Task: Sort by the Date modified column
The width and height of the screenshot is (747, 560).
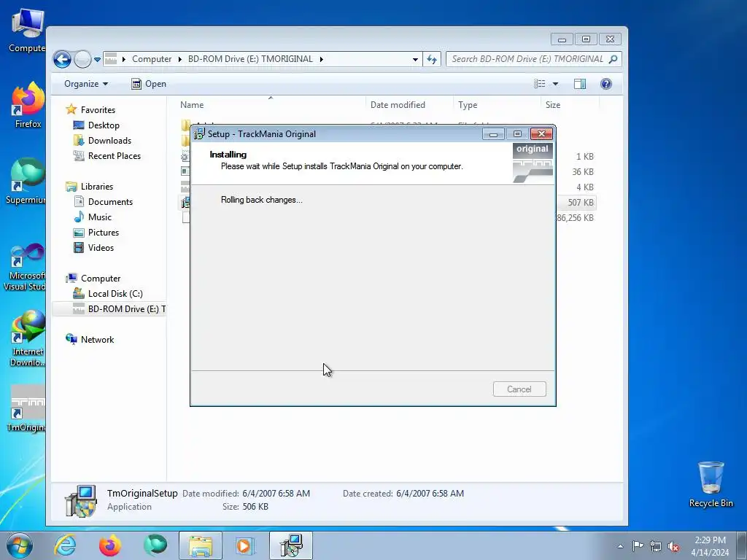Action: pos(398,105)
